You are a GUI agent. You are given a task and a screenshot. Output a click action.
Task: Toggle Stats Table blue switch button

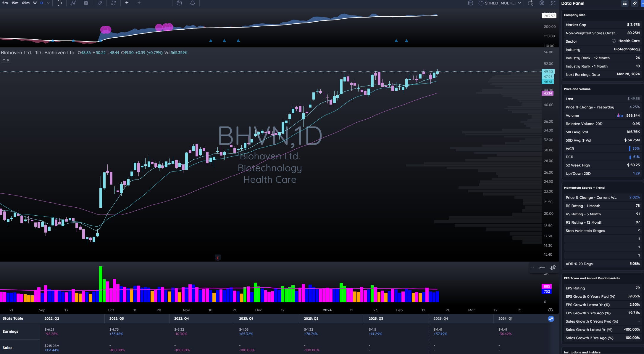tap(551, 319)
